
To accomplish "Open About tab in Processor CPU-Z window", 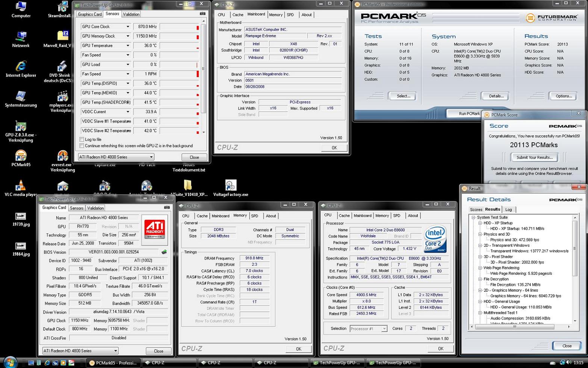I will pos(413,216).
